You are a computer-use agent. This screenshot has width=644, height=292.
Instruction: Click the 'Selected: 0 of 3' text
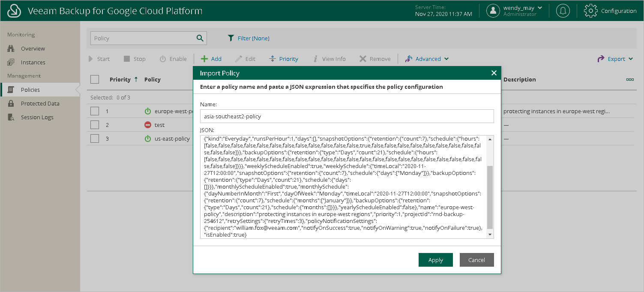[x=110, y=97]
